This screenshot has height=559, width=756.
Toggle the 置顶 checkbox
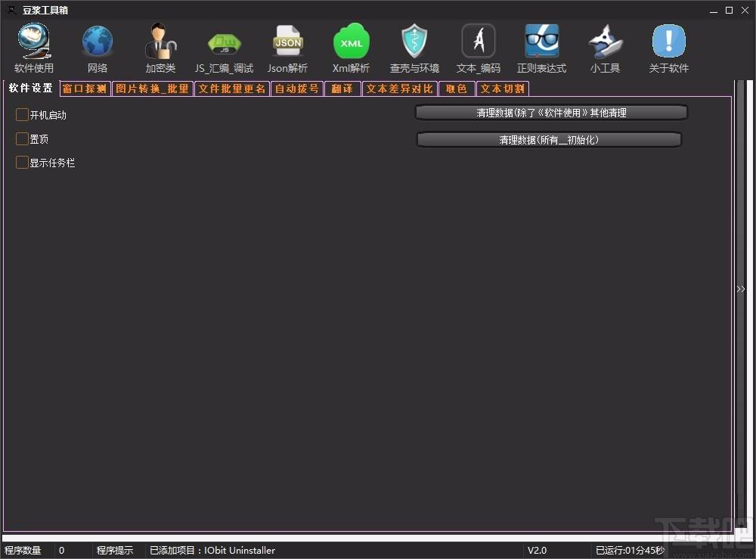[22, 139]
